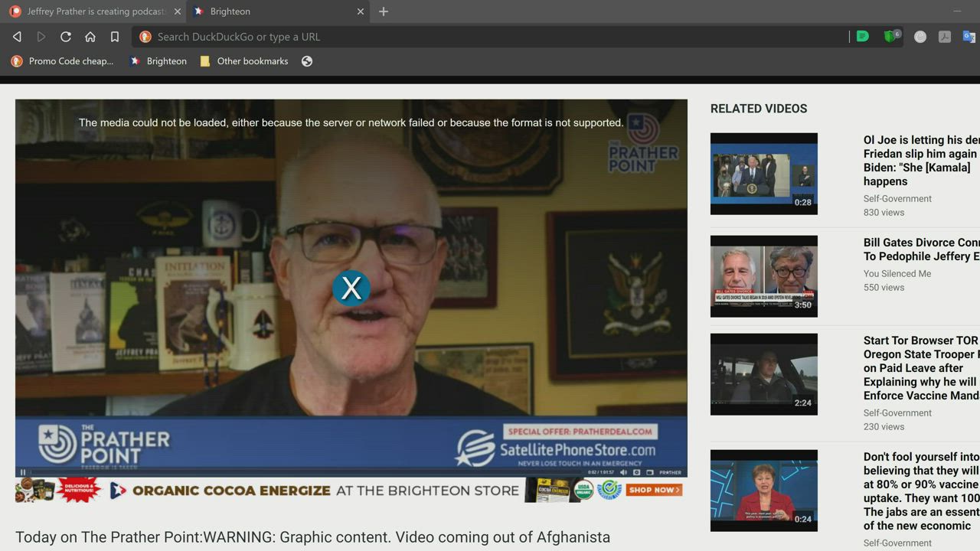Viewport: 980px width, 551px height.
Task: Focus the DuckDuckGo search address bar
Action: (490, 37)
